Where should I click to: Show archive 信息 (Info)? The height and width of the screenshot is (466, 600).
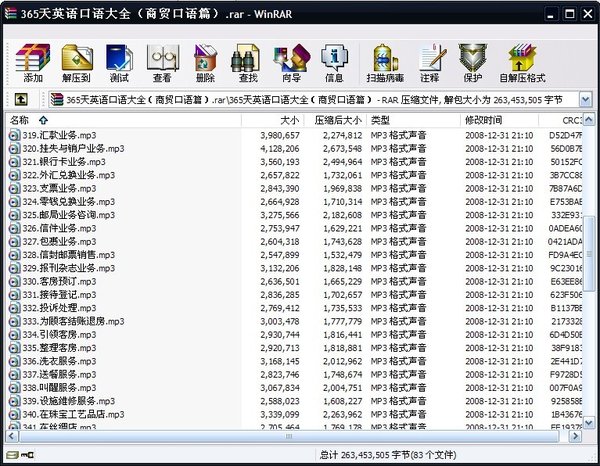(334, 64)
